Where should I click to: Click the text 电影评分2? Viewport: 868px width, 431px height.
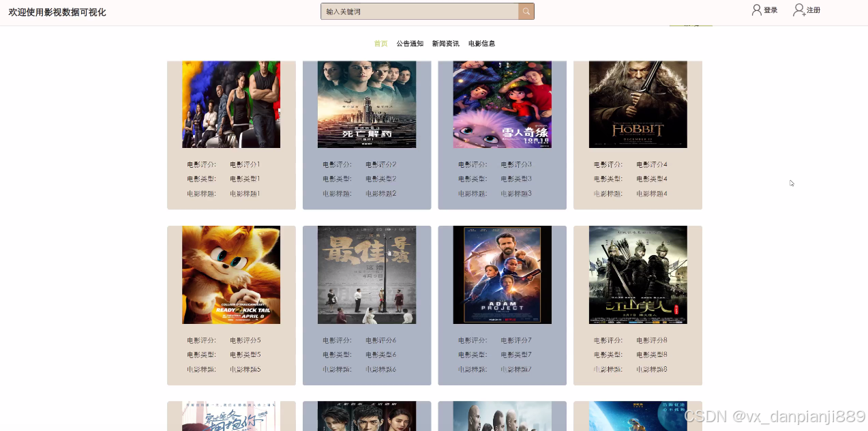coord(380,164)
